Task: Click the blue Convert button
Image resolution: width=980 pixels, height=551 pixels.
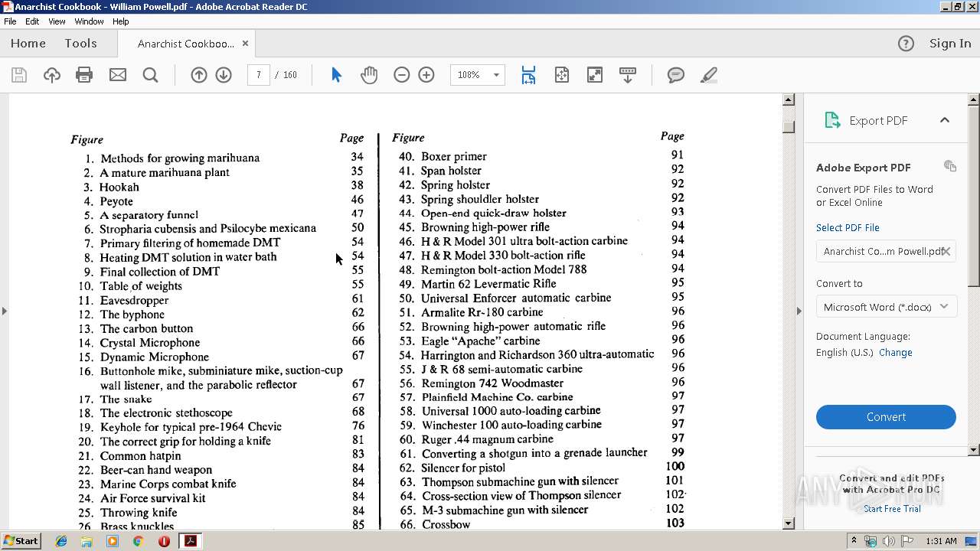Action: [x=886, y=417]
